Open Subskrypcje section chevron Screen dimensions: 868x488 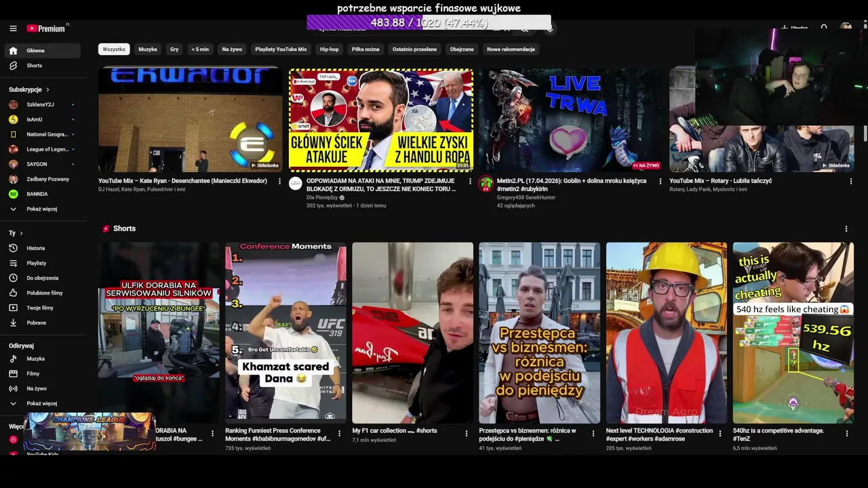(47, 89)
